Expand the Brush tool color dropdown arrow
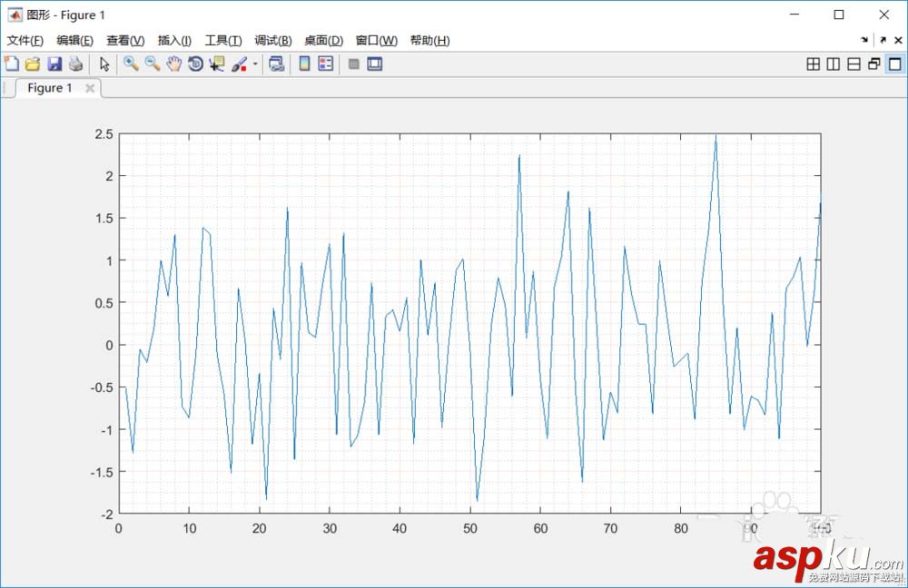 pyautogui.click(x=255, y=64)
